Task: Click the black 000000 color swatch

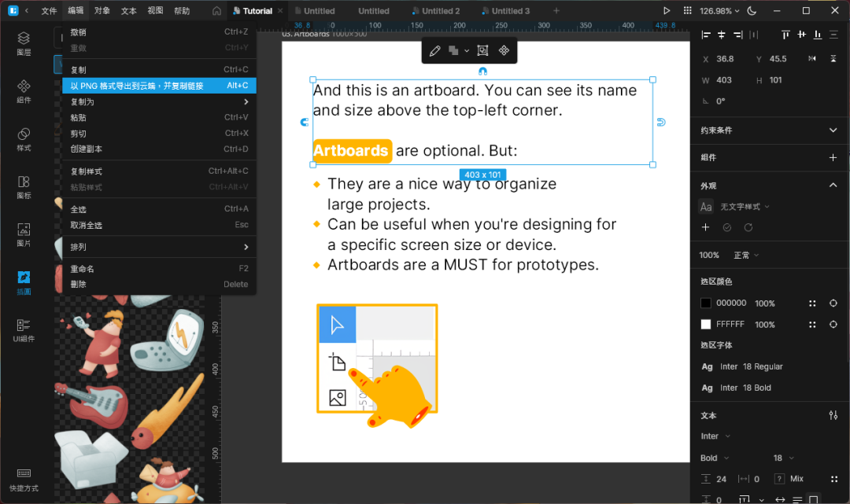Action: [x=706, y=304]
